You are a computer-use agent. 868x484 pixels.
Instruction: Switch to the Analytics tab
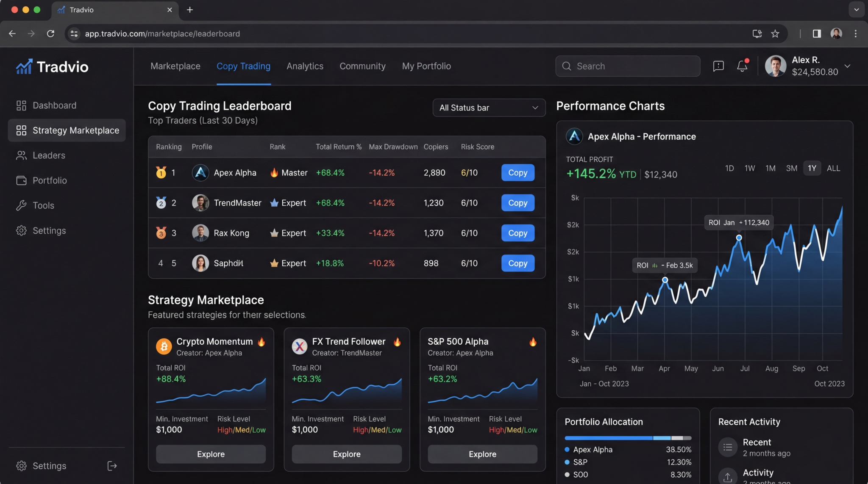[305, 66]
